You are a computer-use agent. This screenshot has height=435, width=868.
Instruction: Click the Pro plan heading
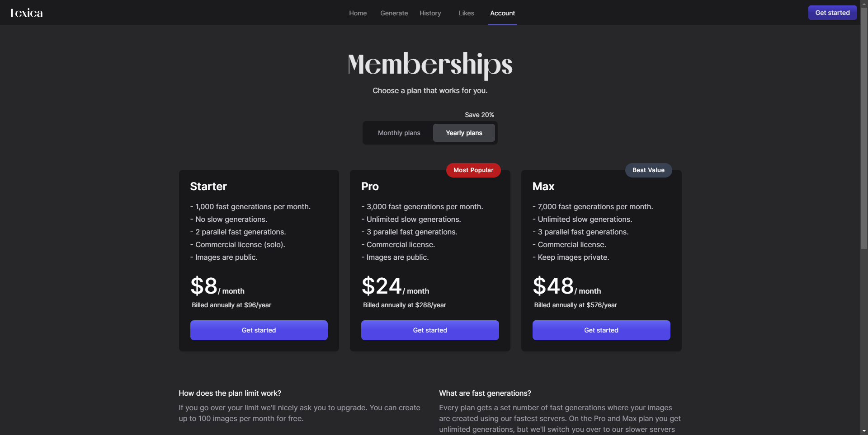(370, 187)
